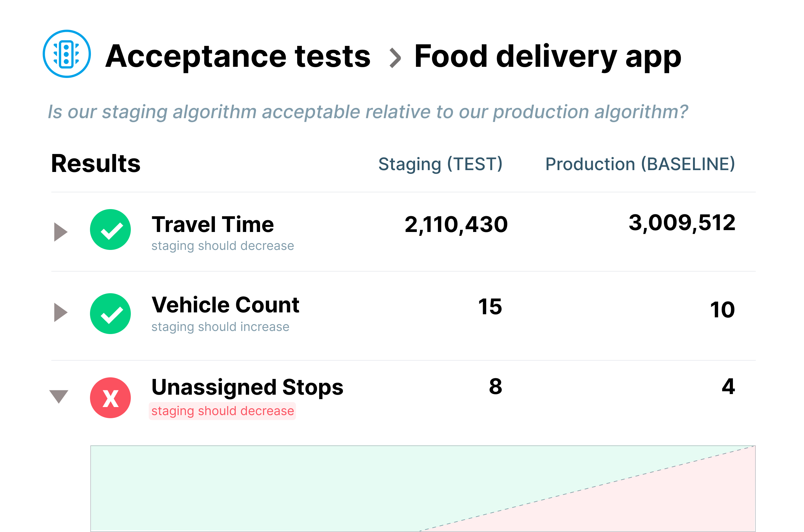Screen dimensions: 804x532
Task: Expand the Vehicle Count result row
Action: click(x=60, y=312)
